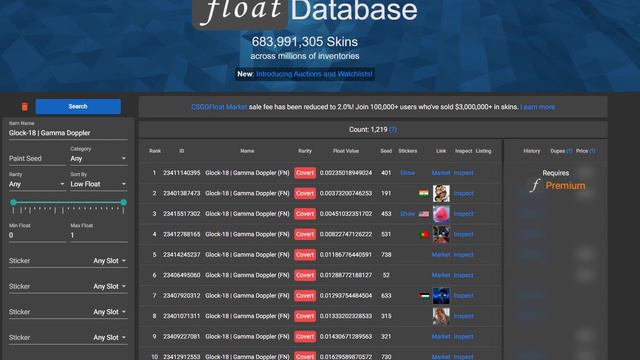Click the help icon beside Dupes
This screenshot has height=360, width=640.
click(x=569, y=151)
